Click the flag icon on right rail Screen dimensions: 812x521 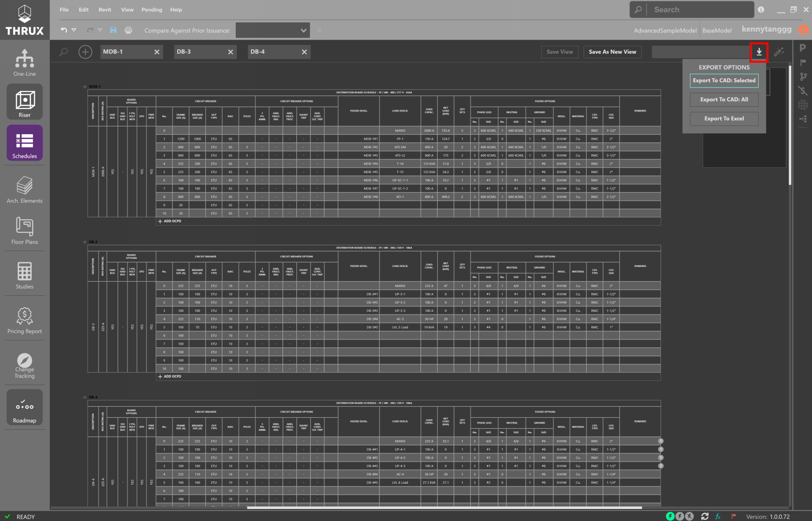click(803, 63)
